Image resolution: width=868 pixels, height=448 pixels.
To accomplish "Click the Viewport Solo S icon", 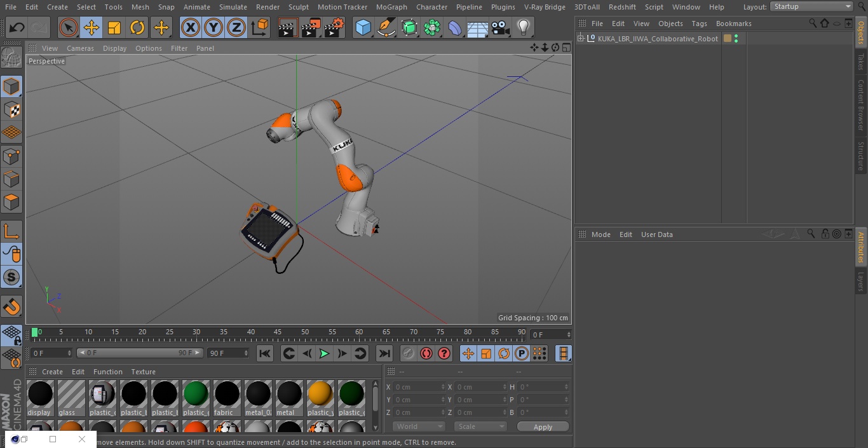I will pos(11,277).
